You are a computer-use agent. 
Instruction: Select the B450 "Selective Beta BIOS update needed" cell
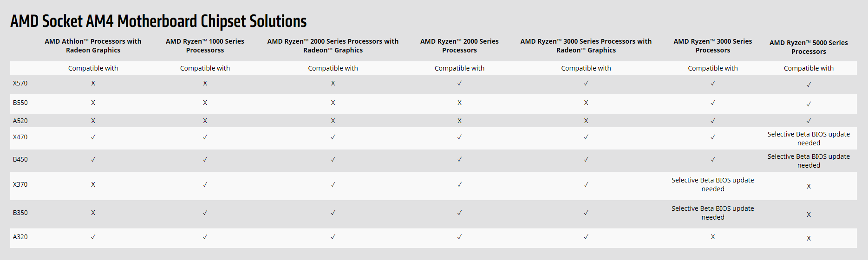click(x=809, y=161)
